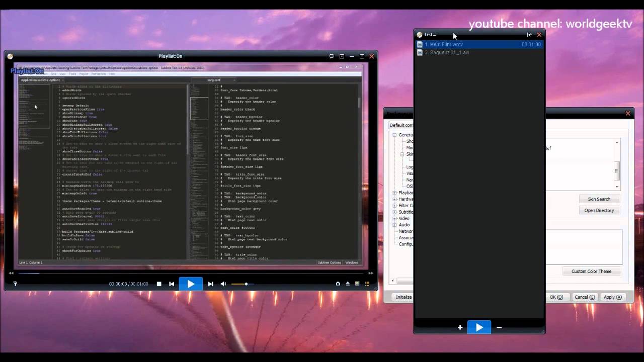644x362 pixels.
Task: Remove an item with the playlist minus icon
Action: tap(499, 327)
